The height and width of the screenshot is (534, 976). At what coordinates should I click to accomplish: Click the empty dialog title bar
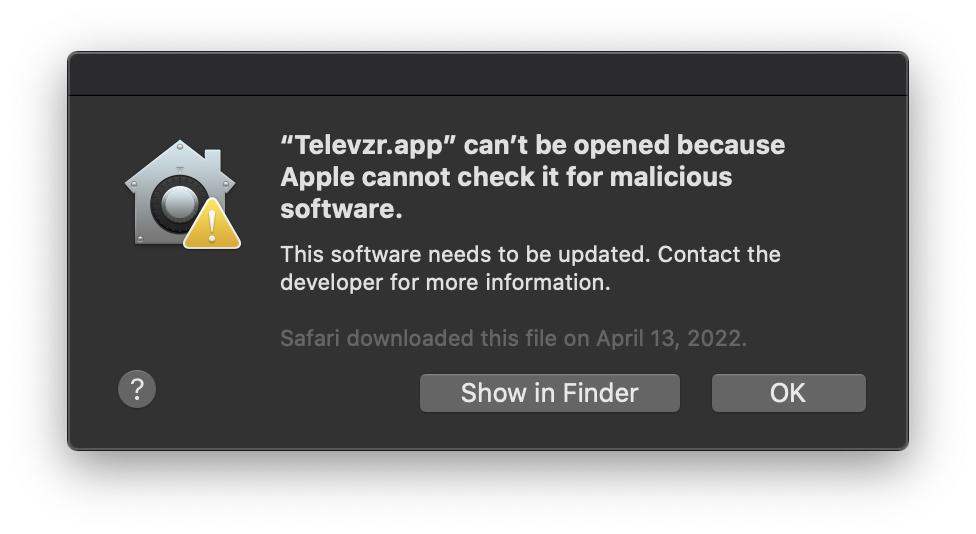[488, 74]
